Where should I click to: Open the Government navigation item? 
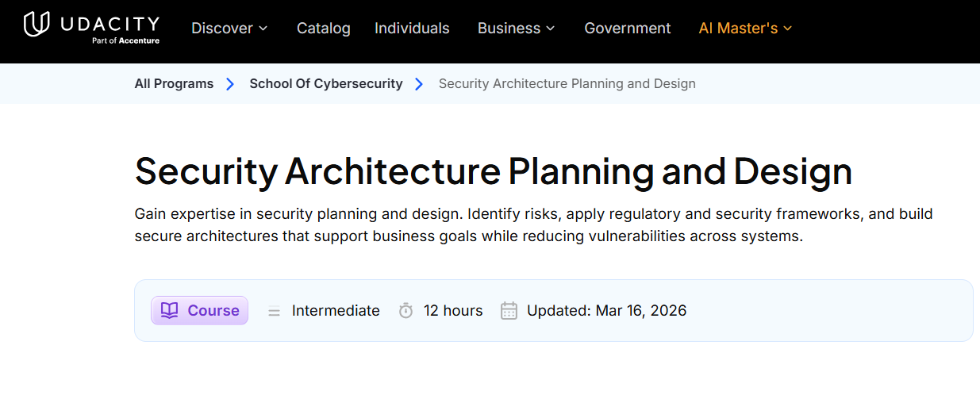tap(628, 29)
